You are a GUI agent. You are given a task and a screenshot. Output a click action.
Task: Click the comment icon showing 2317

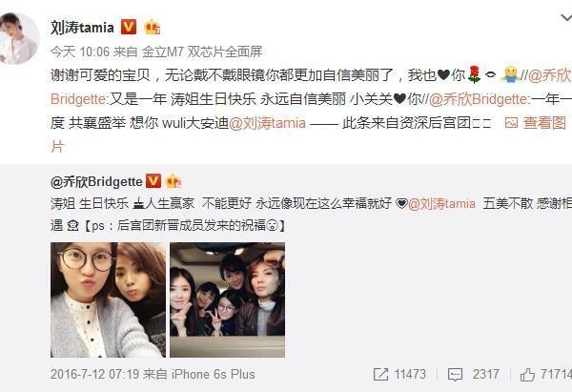tap(455, 375)
